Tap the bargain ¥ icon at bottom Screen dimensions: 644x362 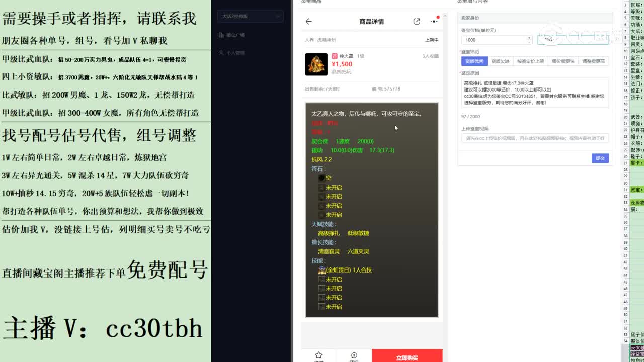354,355
